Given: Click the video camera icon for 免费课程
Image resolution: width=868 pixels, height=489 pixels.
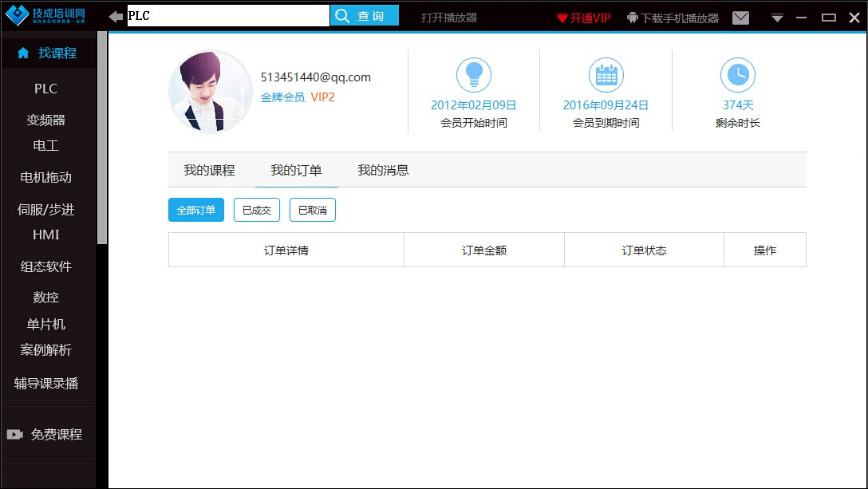Looking at the screenshot, I should pos(15,435).
